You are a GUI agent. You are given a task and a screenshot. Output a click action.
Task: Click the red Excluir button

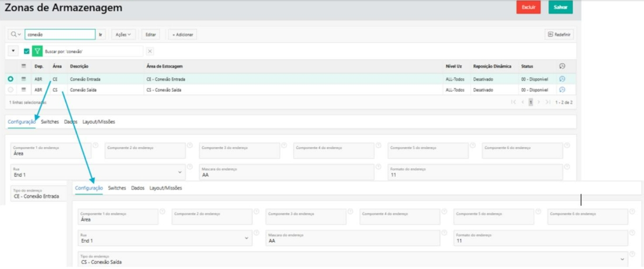click(x=529, y=8)
